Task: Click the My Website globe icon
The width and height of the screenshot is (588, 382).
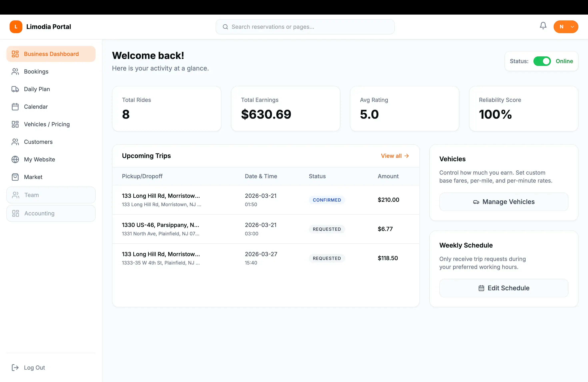Action: pyautogui.click(x=15, y=159)
